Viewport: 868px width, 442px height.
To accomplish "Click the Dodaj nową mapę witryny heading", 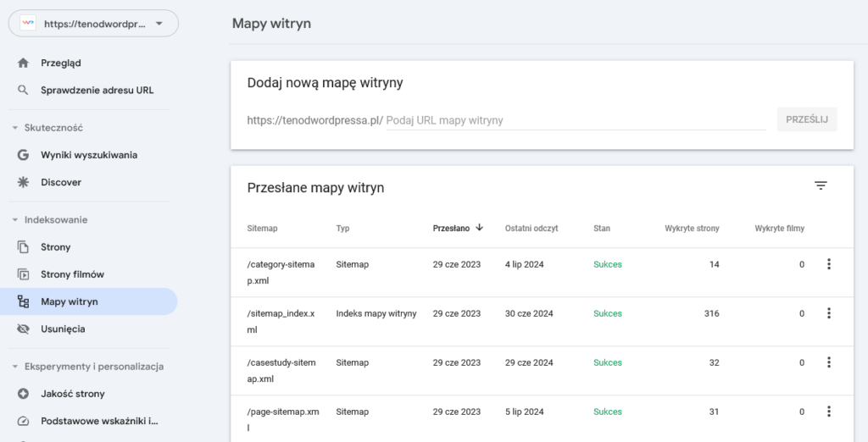I will pyautogui.click(x=325, y=83).
